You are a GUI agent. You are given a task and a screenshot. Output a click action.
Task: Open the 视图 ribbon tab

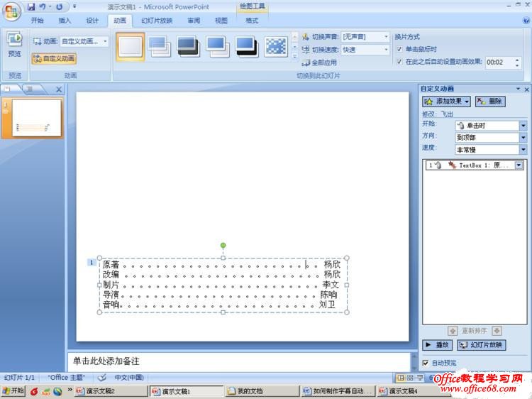tap(221, 21)
